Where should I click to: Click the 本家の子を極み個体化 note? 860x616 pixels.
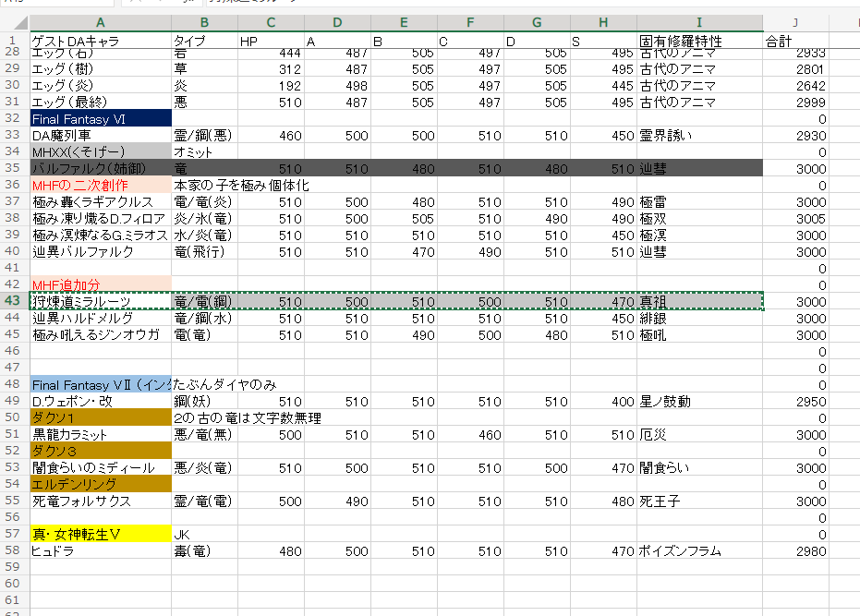tap(241, 185)
